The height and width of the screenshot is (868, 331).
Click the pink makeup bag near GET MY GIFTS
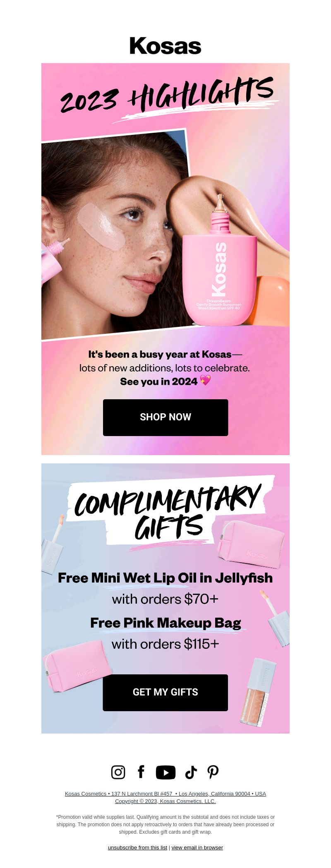click(x=78, y=665)
